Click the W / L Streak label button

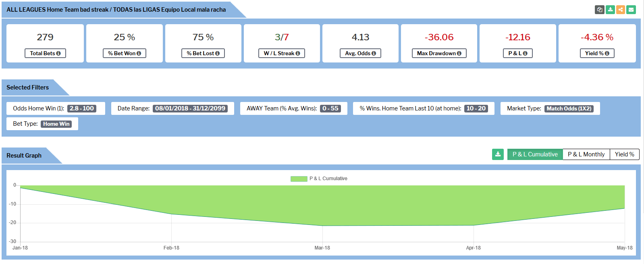tap(282, 53)
